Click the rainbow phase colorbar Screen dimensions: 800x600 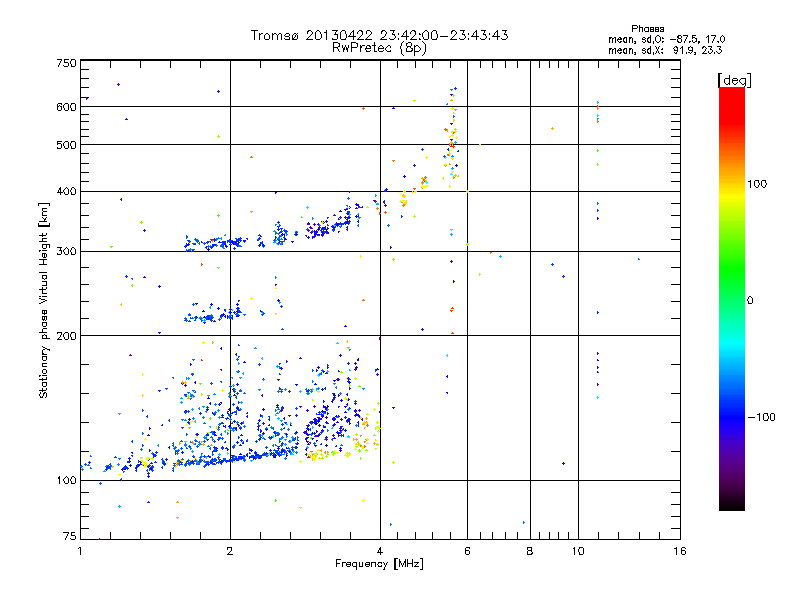click(x=732, y=298)
